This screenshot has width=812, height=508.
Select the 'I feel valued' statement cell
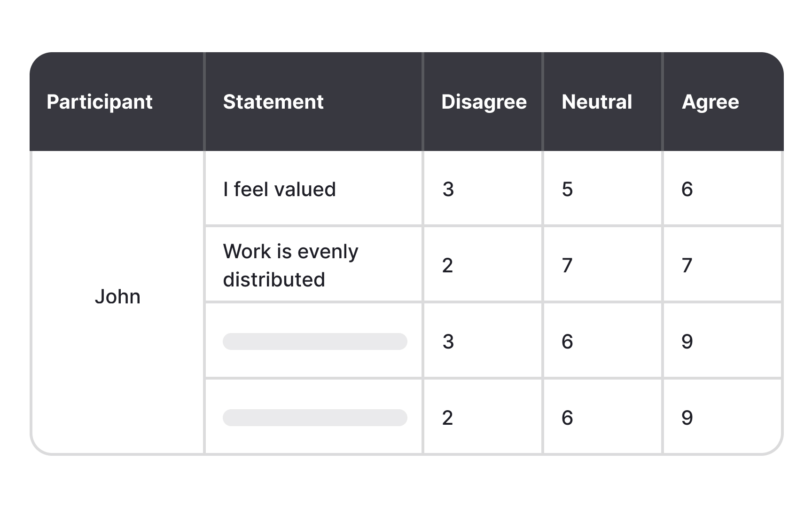point(279,190)
